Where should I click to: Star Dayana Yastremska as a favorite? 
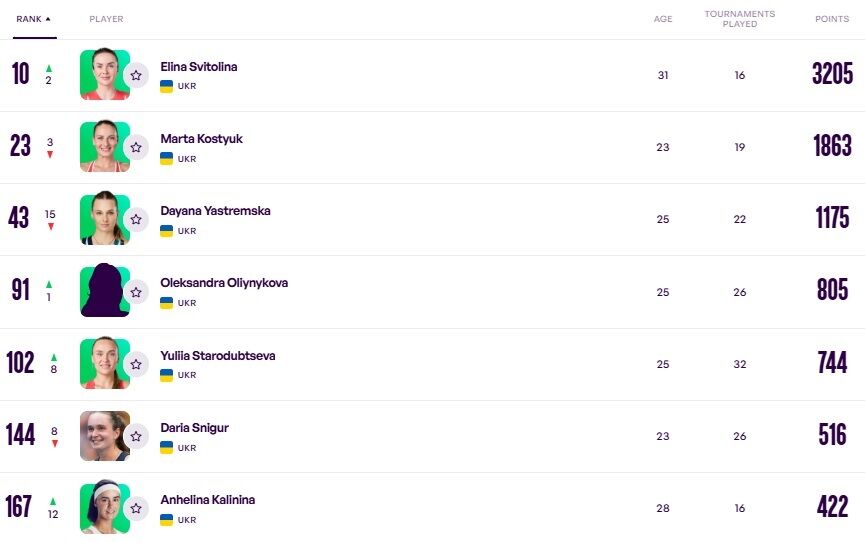(x=136, y=219)
